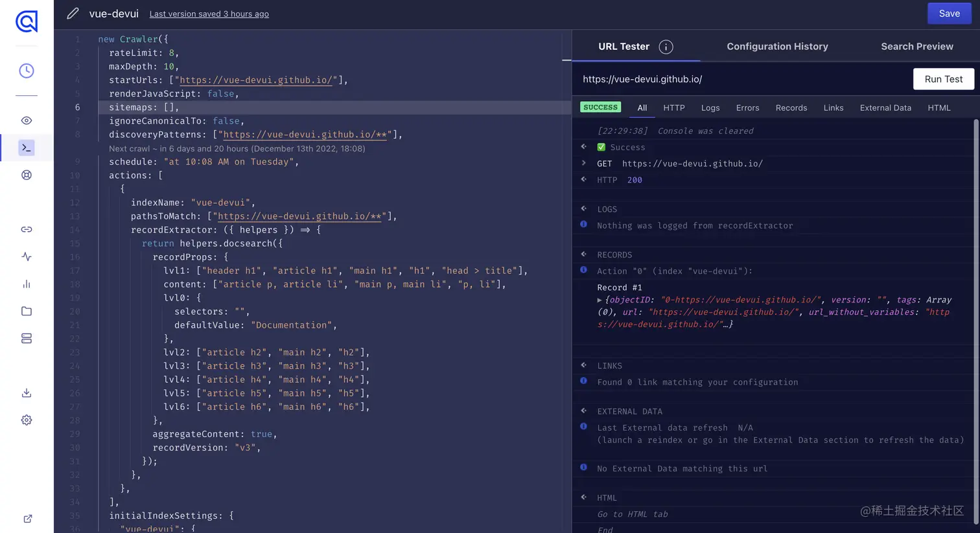Click the vue-devui crawler name

pos(114,13)
